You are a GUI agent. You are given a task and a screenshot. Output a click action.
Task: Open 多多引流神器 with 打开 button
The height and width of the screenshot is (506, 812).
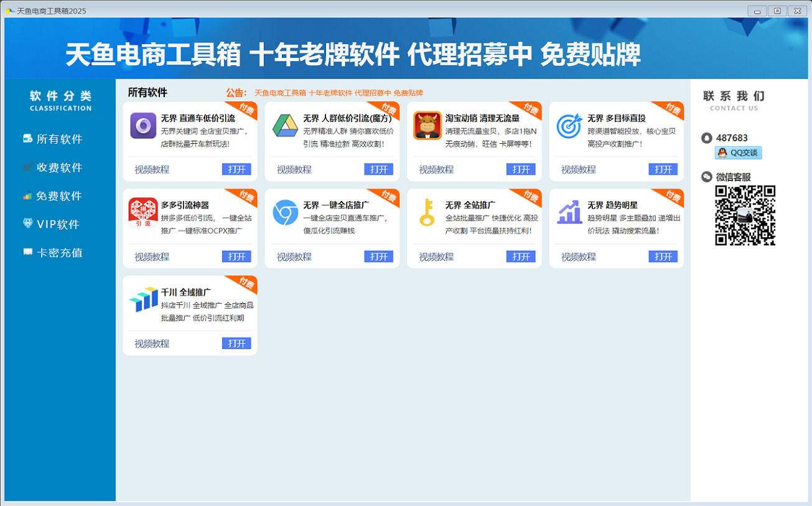236,256
